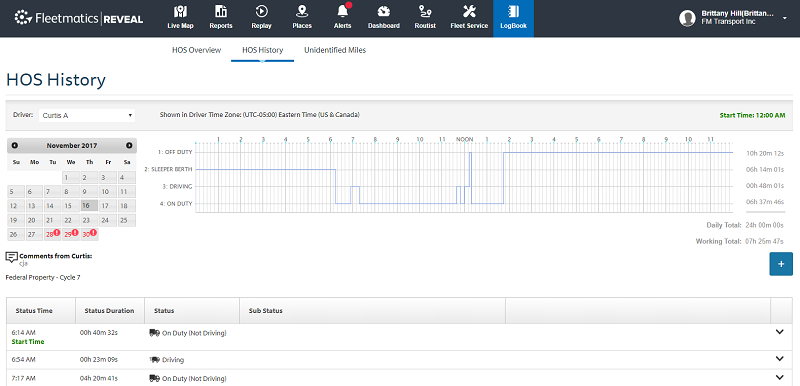Click the Comments from Curtis speech icon

click(12, 257)
